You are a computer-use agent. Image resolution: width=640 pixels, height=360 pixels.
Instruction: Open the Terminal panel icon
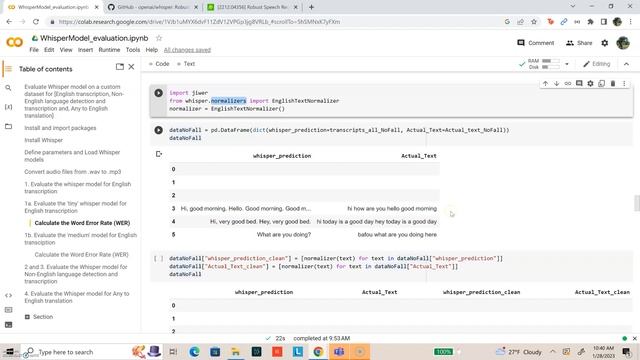click(x=8, y=325)
